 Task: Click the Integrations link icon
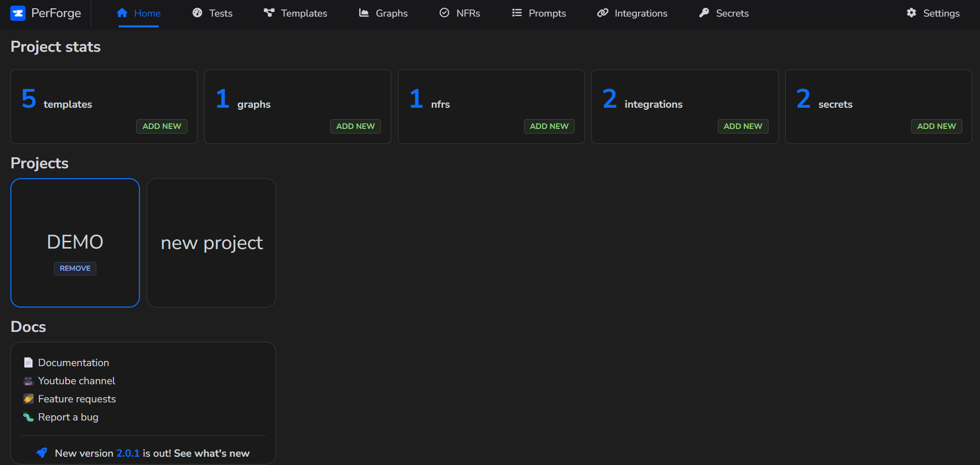click(603, 13)
